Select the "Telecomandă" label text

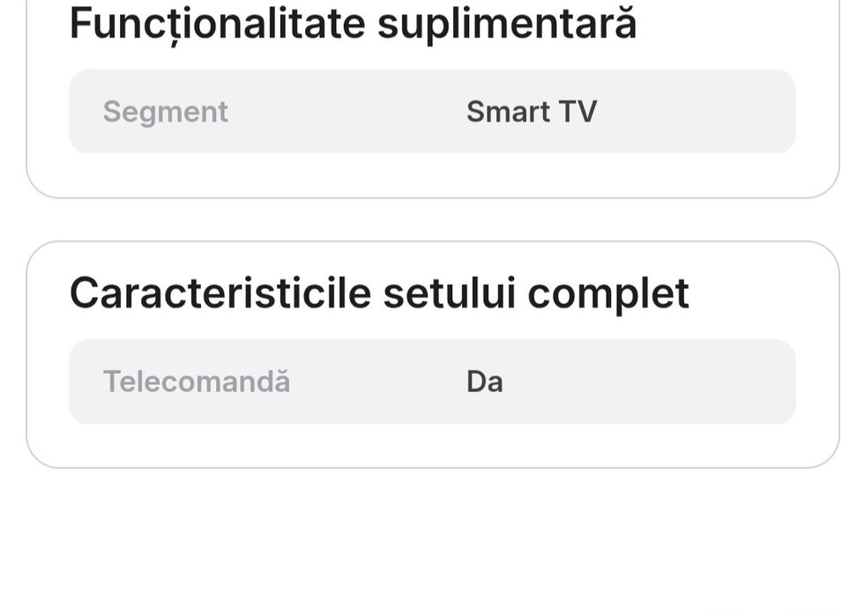tap(197, 382)
